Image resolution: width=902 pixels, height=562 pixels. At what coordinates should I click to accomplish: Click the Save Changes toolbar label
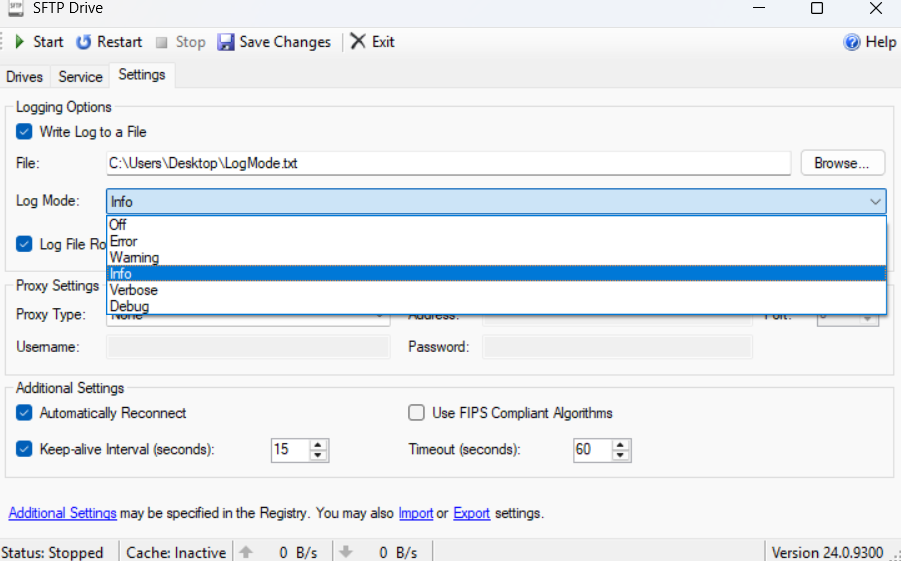(285, 42)
